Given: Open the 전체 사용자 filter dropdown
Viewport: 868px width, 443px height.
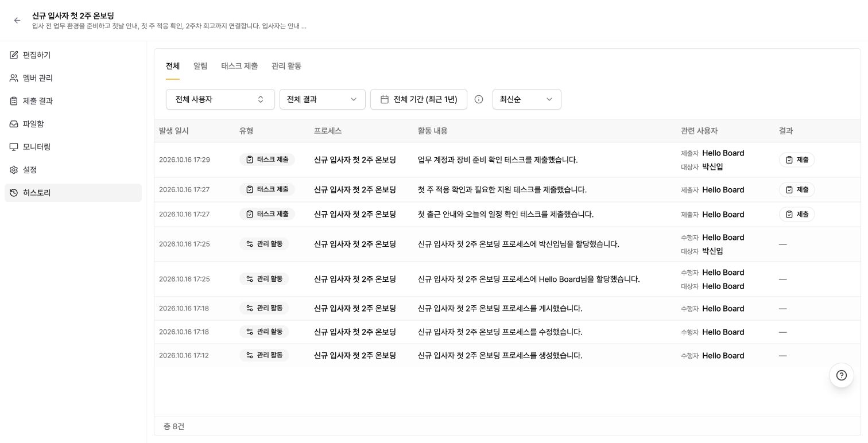Looking at the screenshot, I should click(x=220, y=99).
